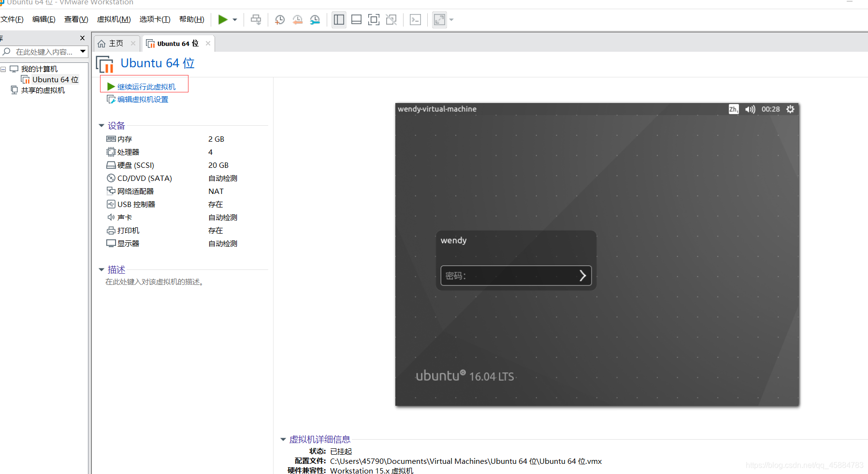Image resolution: width=868 pixels, height=474 pixels.
Task: Click the stretch guest display icon
Action: click(439, 19)
